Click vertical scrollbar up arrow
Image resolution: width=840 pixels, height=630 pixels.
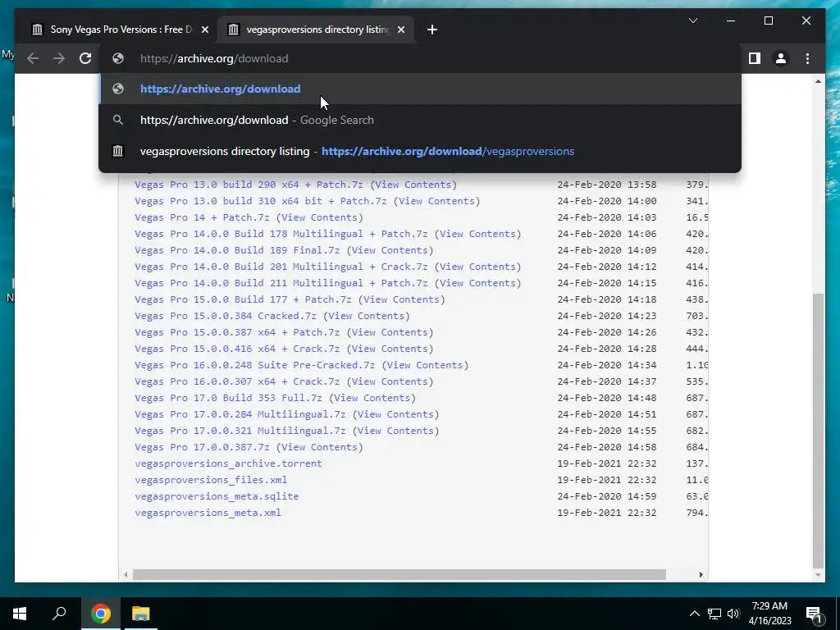[x=818, y=81]
